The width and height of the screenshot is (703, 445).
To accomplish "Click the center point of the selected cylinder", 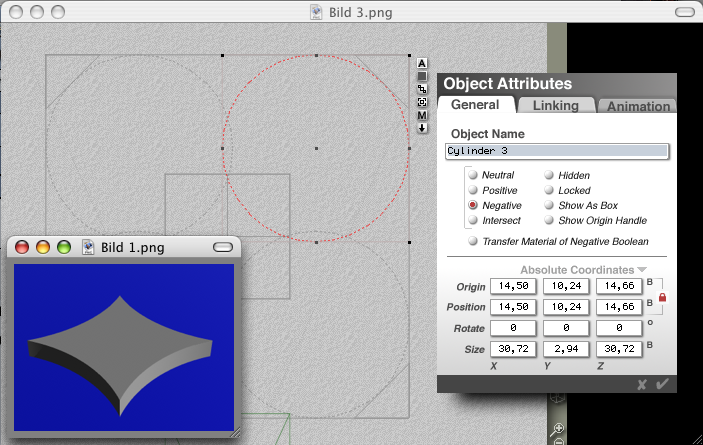I will pos(317,148).
